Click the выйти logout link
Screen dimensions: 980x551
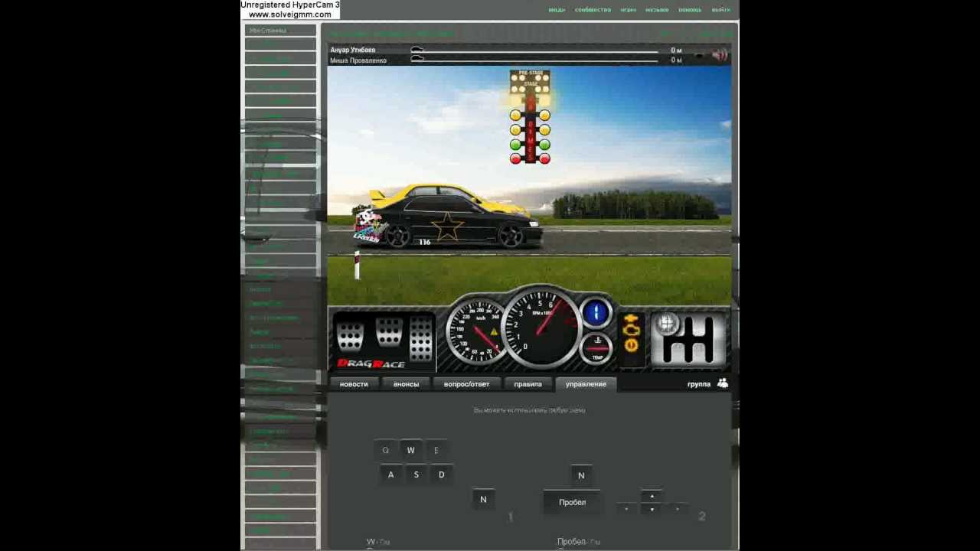[x=720, y=10]
